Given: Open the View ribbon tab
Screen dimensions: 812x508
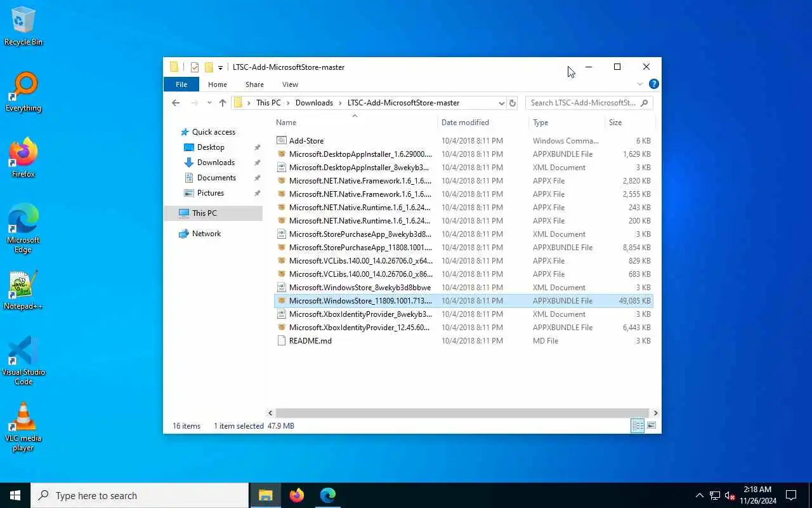Looking at the screenshot, I should click(290, 84).
